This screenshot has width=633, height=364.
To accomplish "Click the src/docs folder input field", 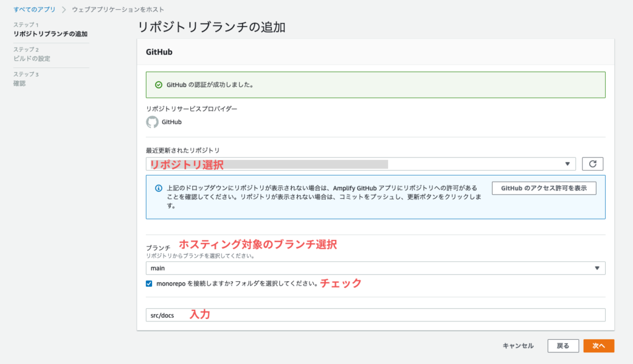I will (x=375, y=315).
